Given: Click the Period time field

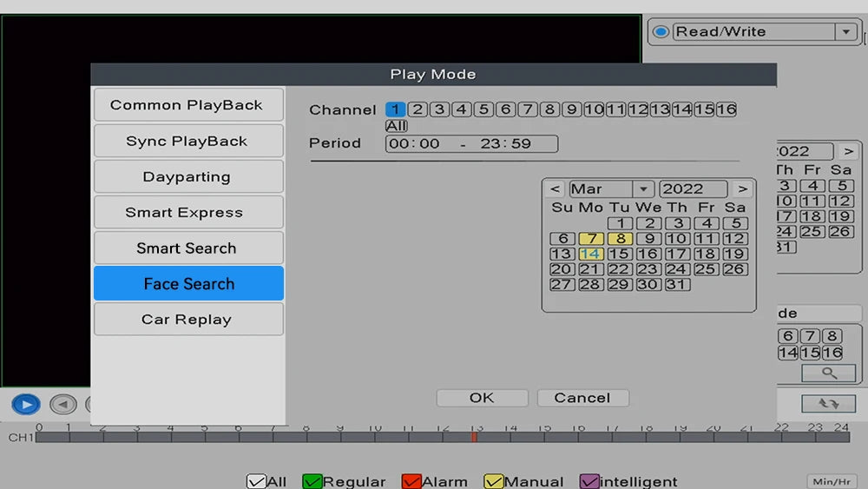Looking at the screenshot, I should [471, 143].
